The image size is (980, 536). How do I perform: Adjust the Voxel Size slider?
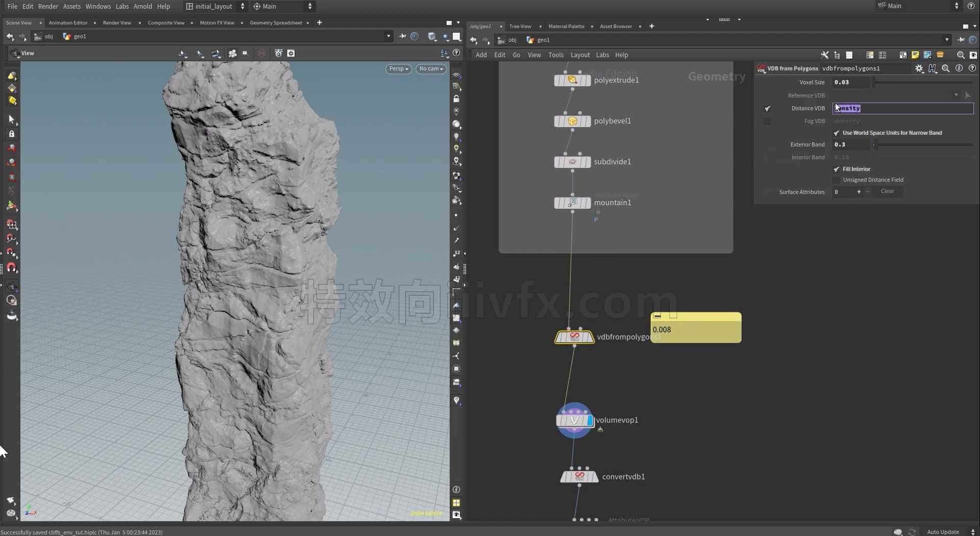pos(923,82)
